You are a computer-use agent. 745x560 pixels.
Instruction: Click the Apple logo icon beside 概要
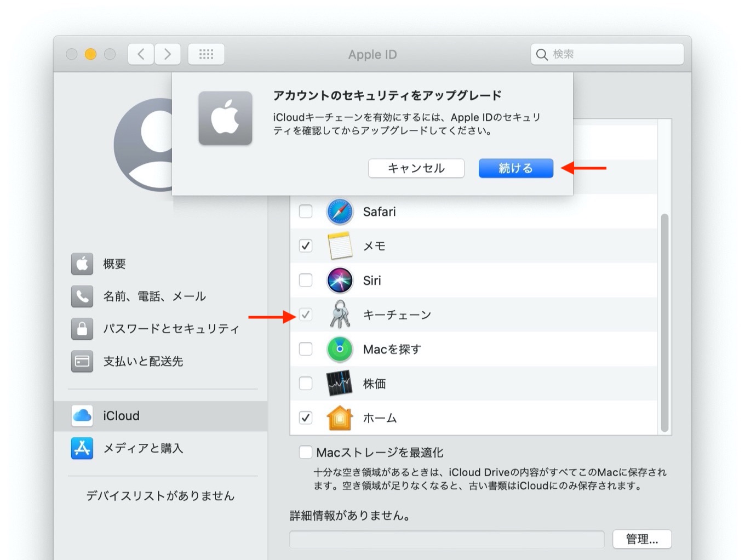point(82,264)
